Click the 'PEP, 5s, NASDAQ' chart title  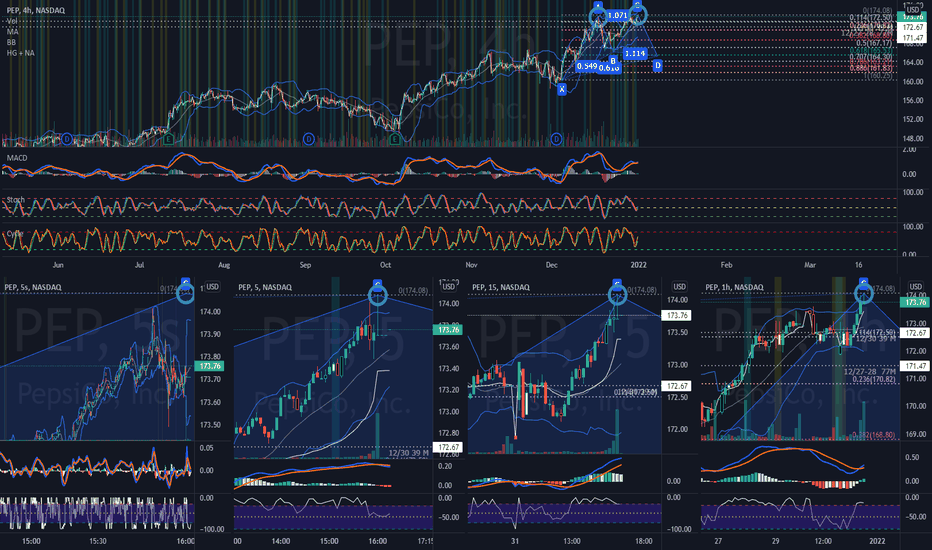pyautogui.click(x=33, y=287)
